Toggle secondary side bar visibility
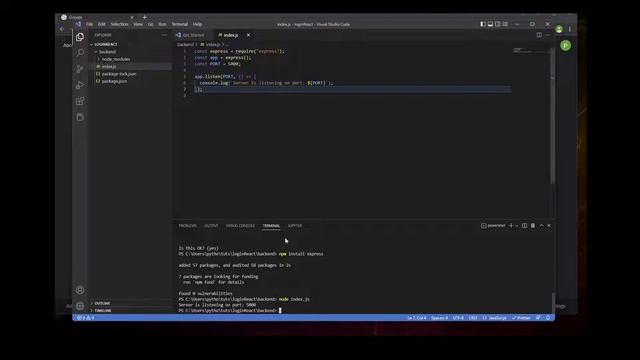 tap(498, 24)
